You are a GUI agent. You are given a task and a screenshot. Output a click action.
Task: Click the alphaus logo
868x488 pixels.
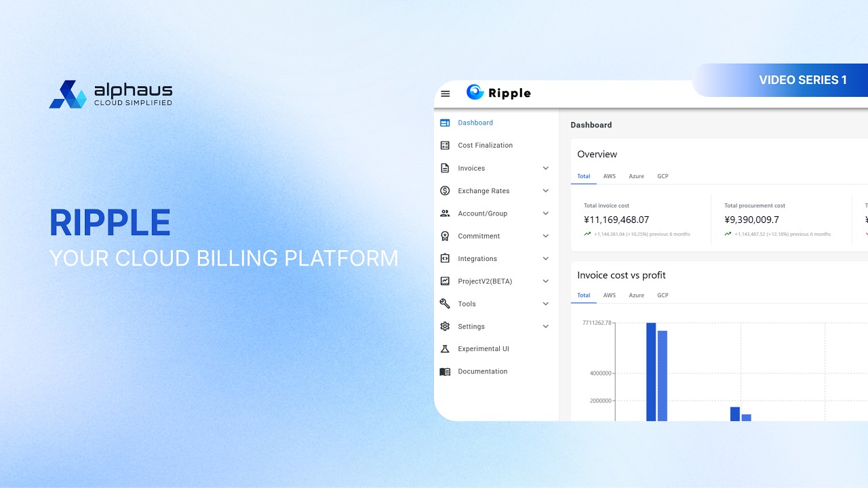click(x=111, y=94)
